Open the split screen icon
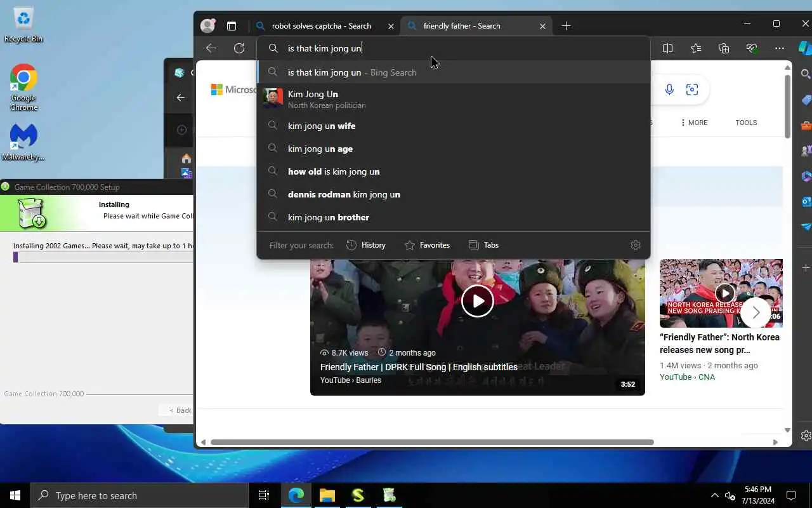This screenshot has height=508, width=812. coord(667,48)
